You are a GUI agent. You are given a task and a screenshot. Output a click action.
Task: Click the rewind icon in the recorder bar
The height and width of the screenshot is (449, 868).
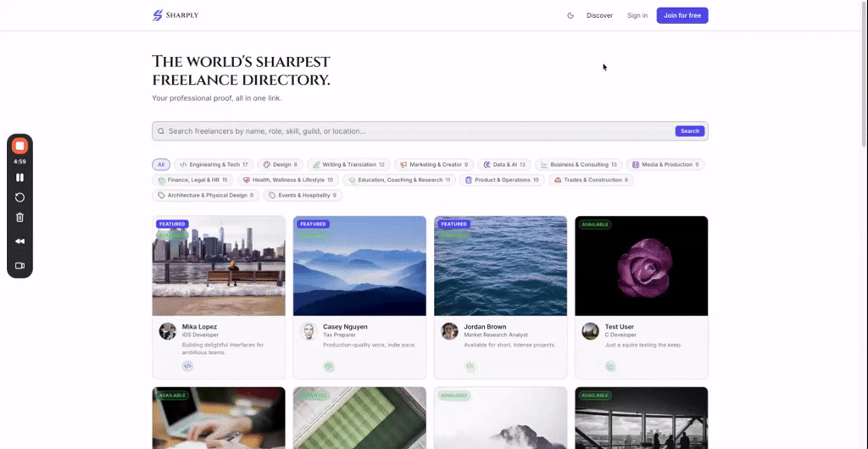19,241
